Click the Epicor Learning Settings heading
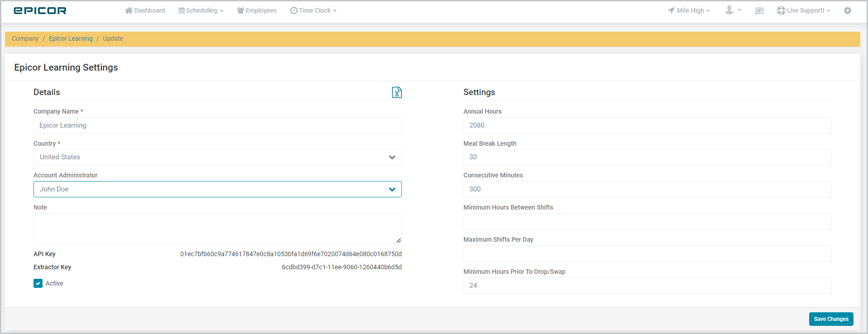Image resolution: width=868 pixels, height=334 pixels. (66, 67)
